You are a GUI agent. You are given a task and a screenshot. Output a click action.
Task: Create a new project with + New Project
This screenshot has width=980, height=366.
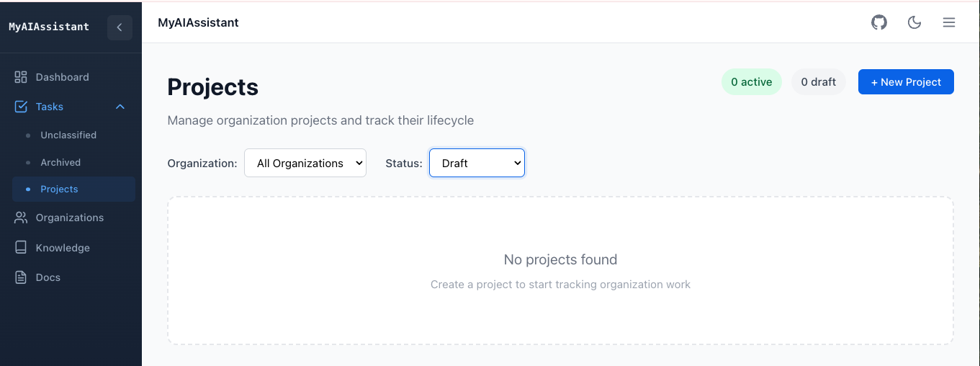pyautogui.click(x=906, y=82)
